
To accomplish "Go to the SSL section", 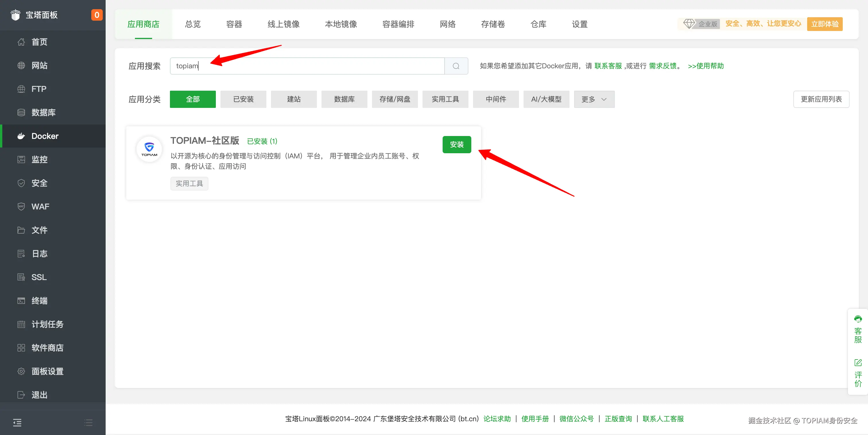I will 39,277.
